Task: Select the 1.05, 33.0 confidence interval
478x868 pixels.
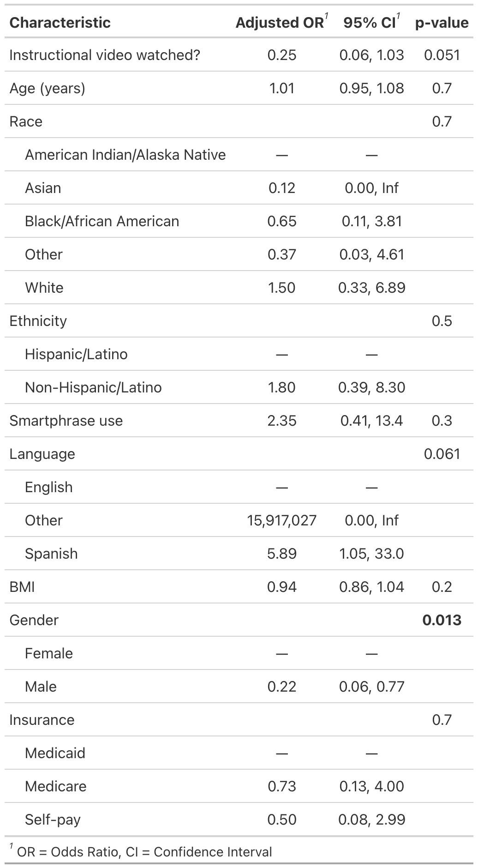Action: [x=371, y=554]
